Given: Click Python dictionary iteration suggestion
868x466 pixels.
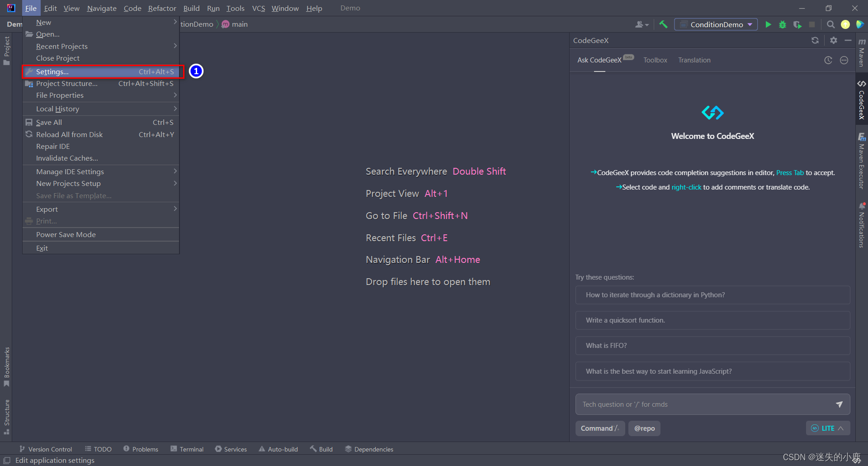Looking at the screenshot, I should point(712,295).
